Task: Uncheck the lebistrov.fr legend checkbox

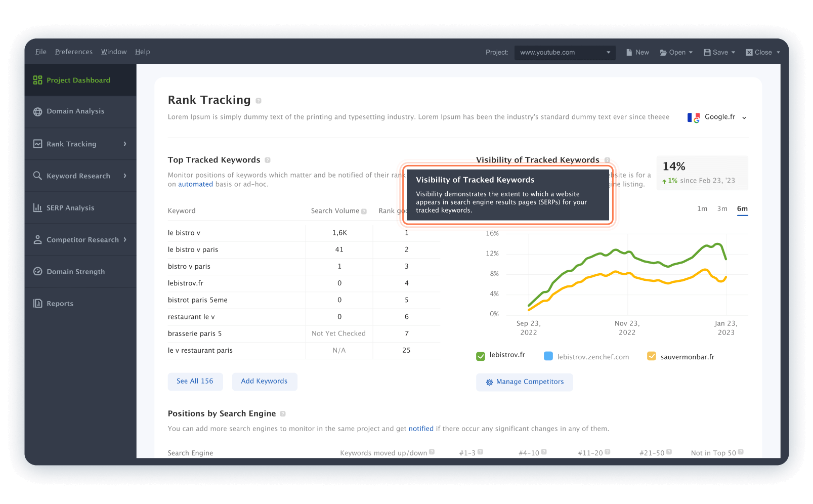Action: click(481, 356)
